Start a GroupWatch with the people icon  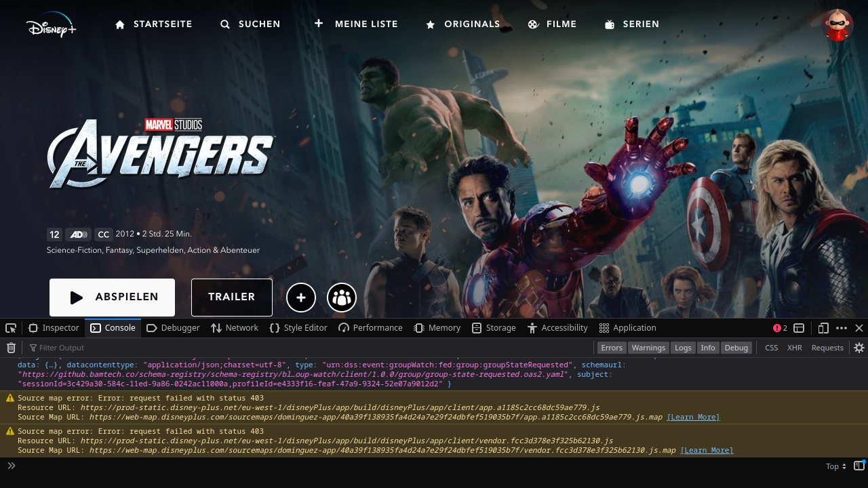tap(342, 298)
